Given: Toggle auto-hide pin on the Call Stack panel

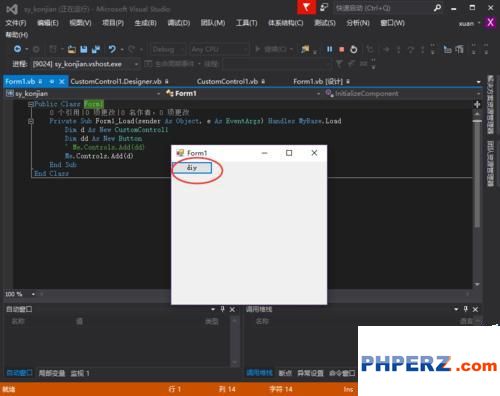Looking at the screenshot, I should (x=466, y=309).
